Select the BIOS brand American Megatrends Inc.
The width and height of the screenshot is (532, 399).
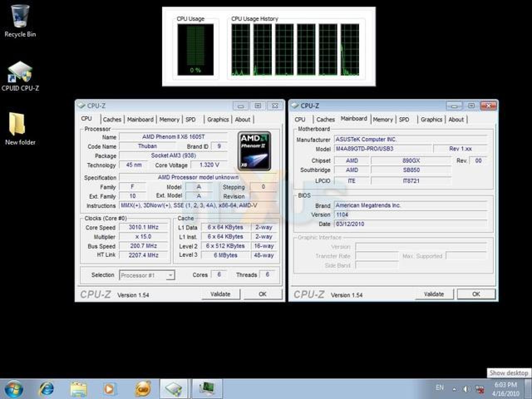(x=411, y=205)
